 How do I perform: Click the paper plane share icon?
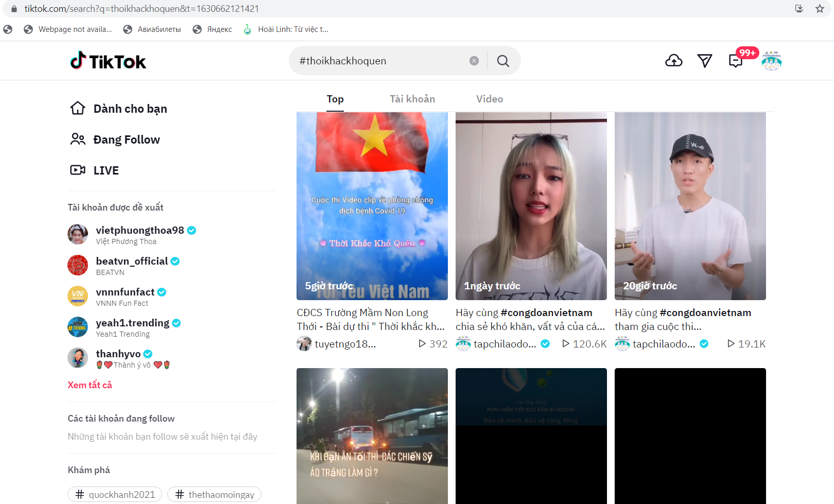pyautogui.click(x=705, y=60)
